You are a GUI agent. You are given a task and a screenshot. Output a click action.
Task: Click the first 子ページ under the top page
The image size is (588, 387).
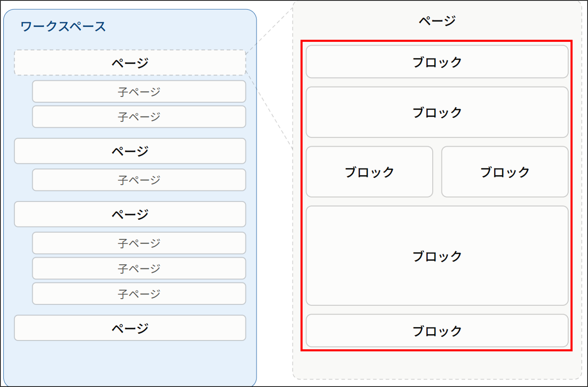[x=139, y=92]
